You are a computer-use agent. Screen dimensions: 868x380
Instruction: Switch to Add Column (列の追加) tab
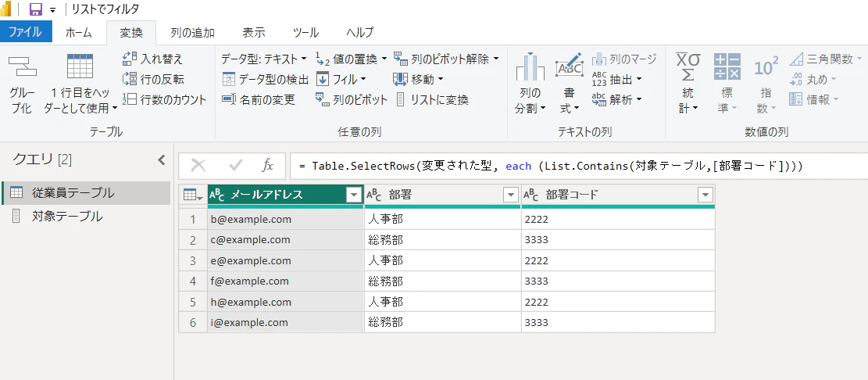tap(192, 32)
